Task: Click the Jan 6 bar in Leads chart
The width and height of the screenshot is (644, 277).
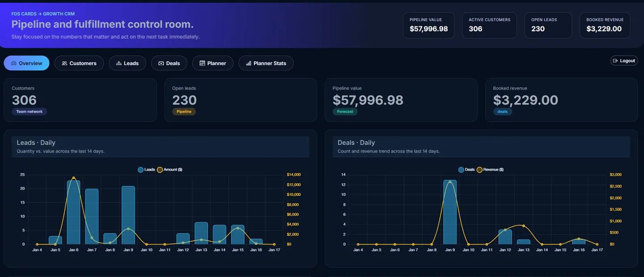Action: pyautogui.click(x=74, y=212)
